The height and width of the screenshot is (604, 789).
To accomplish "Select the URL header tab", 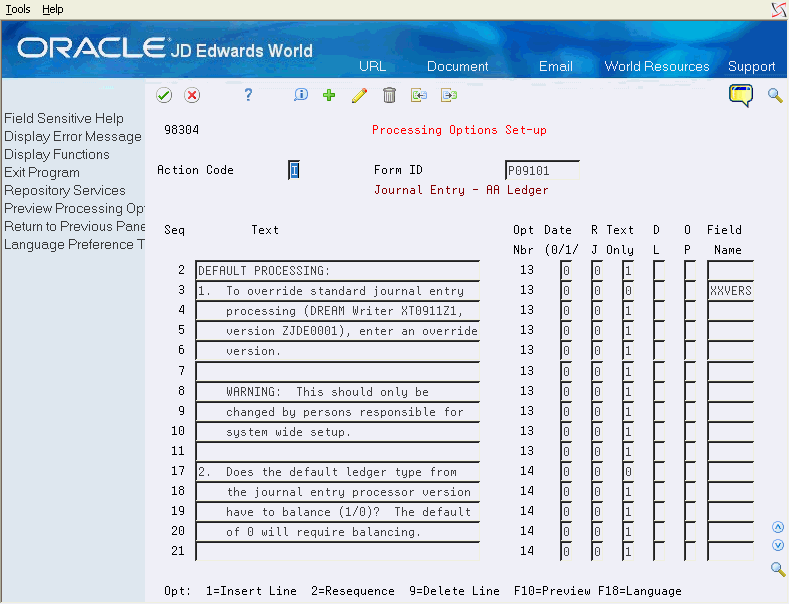I will pos(372,66).
